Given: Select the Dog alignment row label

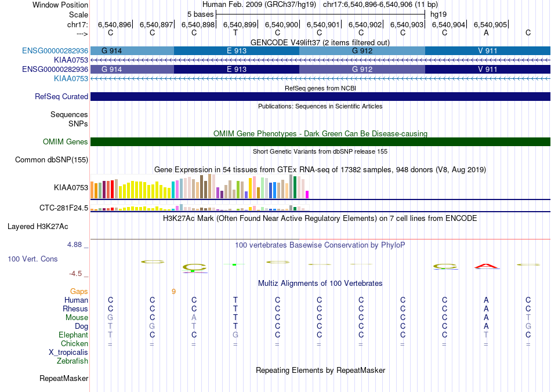Looking at the screenshot, I should click(81, 326).
